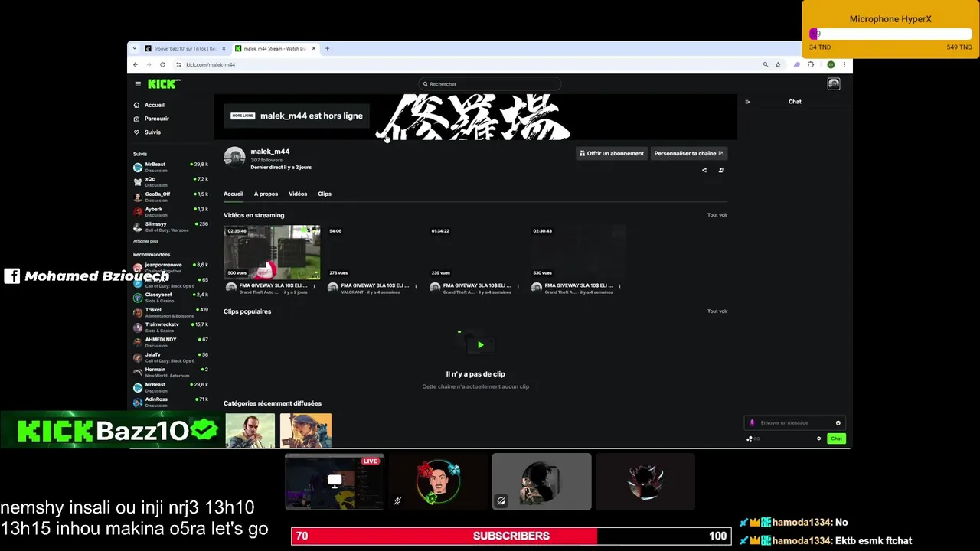The width and height of the screenshot is (980, 551).
Task: Click the green Chat send button
Action: pos(836,439)
